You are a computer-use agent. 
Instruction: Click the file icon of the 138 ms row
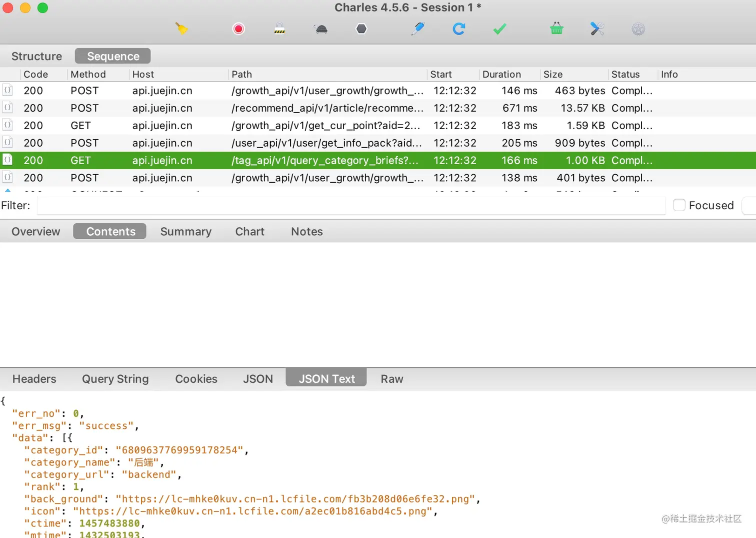pos(7,178)
